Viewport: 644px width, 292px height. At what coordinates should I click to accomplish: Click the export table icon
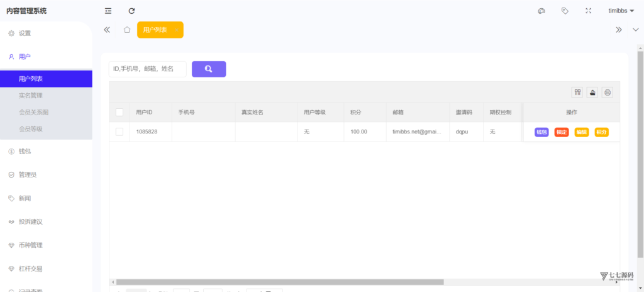tap(592, 92)
